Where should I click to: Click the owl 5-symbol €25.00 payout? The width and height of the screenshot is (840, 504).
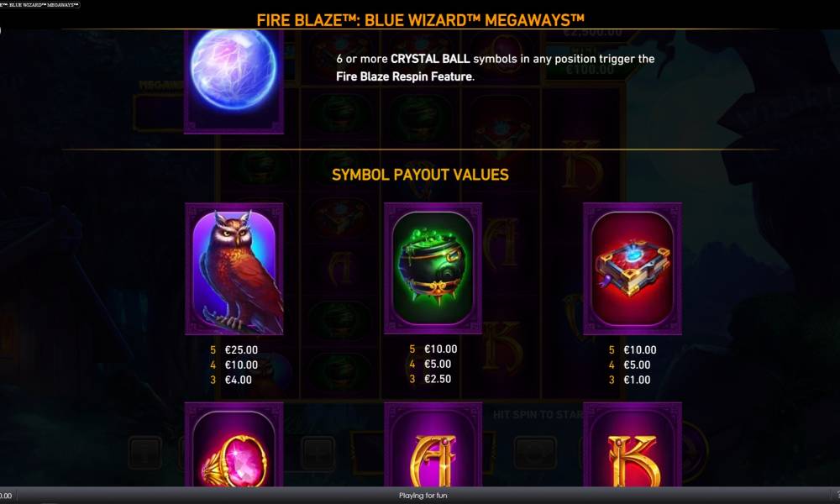234,349
